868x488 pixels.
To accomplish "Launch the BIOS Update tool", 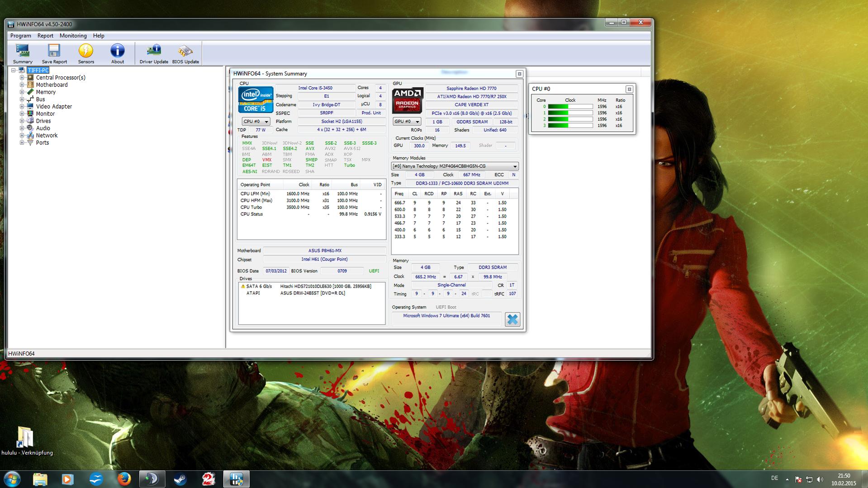I will click(185, 54).
